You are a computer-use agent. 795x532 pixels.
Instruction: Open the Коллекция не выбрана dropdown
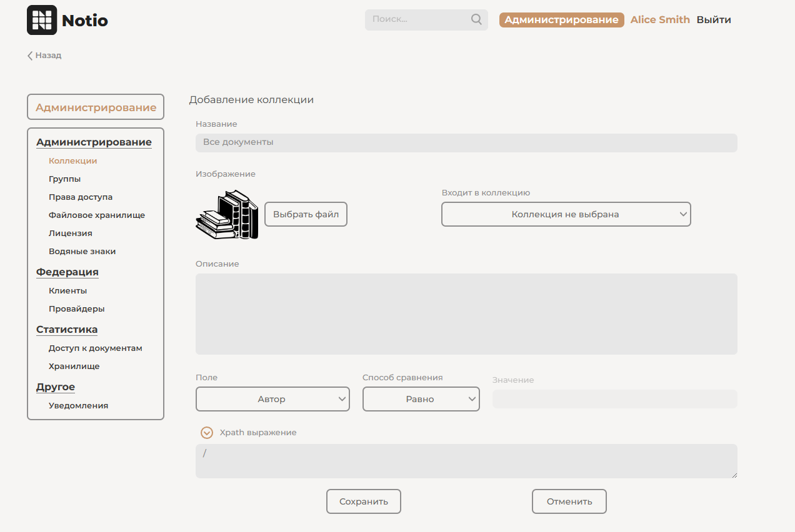(566, 214)
